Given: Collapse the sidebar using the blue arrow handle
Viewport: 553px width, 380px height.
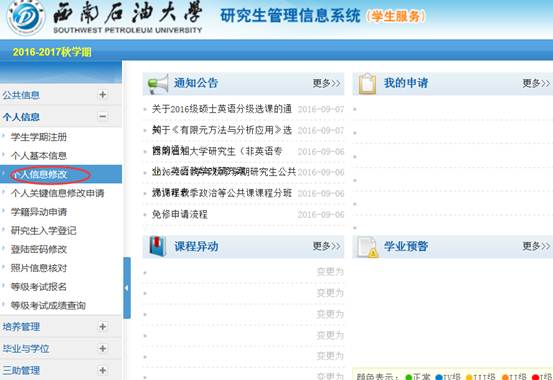Looking at the screenshot, I should tap(127, 288).
